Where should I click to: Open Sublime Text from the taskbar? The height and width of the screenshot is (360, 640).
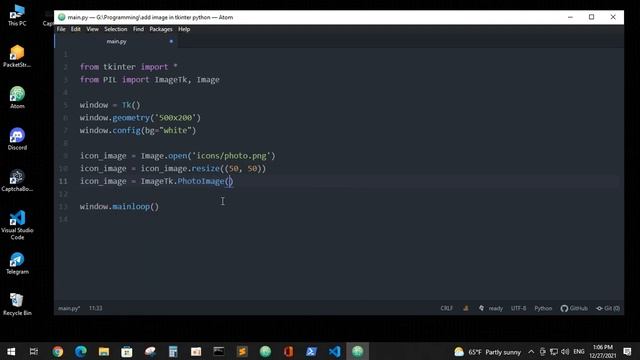coord(242,351)
